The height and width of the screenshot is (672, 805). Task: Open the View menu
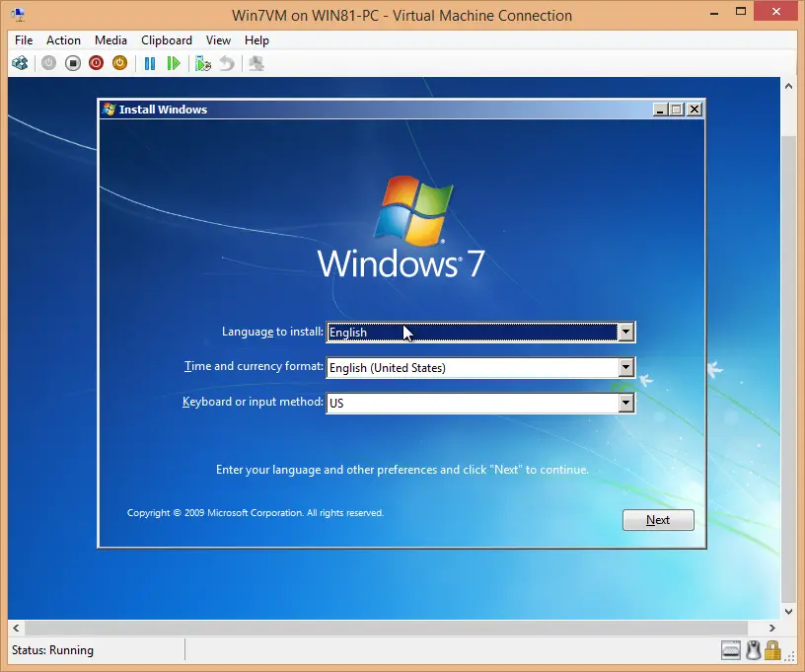tap(218, 40)
